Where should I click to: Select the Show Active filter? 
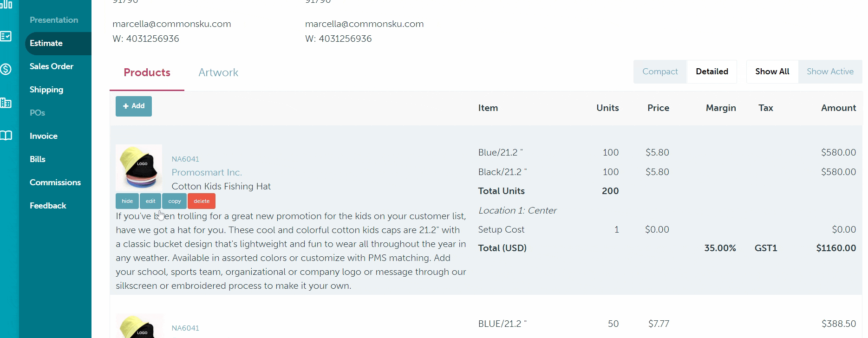click(x=830, y=71)
